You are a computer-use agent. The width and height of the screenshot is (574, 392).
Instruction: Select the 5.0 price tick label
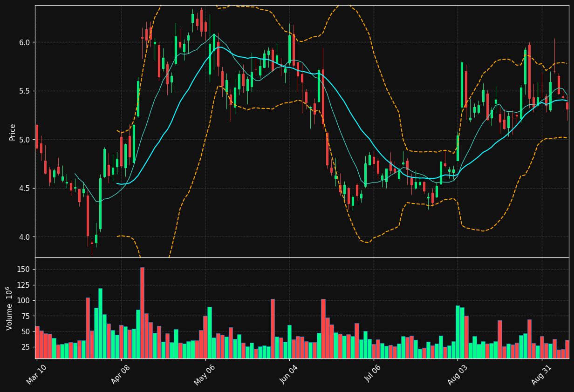[25, 140]
